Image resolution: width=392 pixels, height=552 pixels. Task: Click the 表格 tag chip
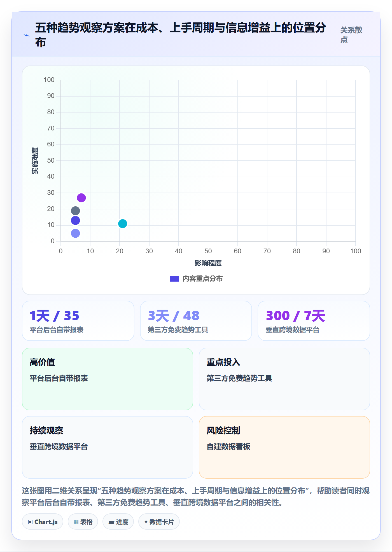pos(83,522)
